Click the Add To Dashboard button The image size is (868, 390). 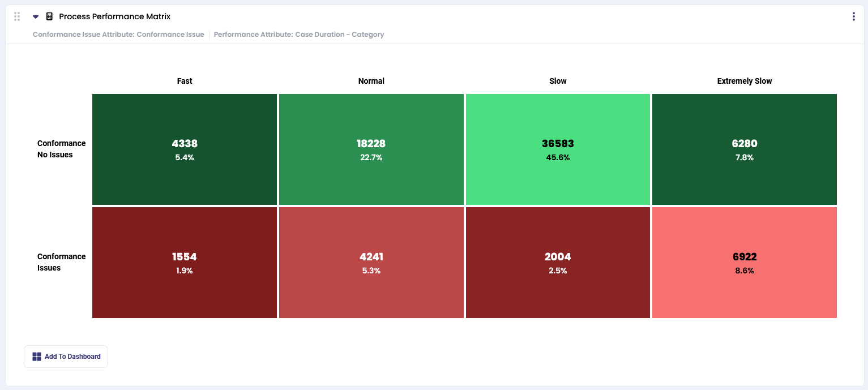point(66,357)
